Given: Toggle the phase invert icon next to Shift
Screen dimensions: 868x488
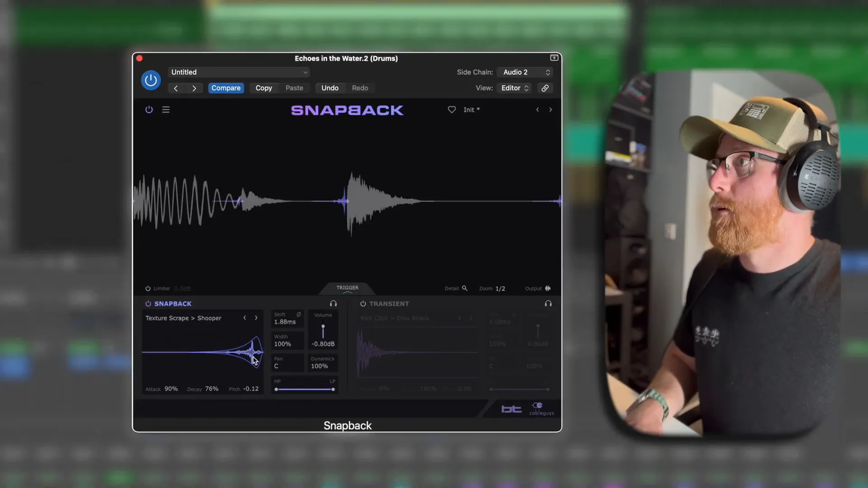Looking at the screenshot, I should click(299, 314).
